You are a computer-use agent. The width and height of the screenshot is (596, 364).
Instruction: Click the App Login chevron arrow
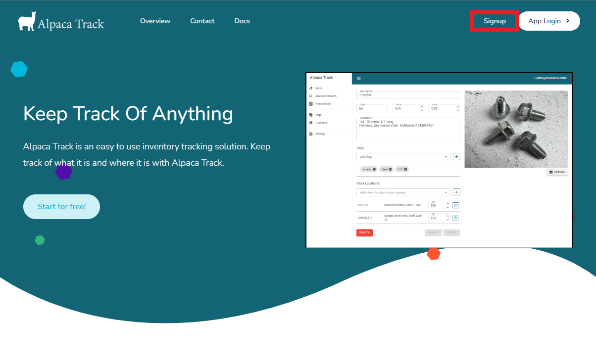coord(568,21)
